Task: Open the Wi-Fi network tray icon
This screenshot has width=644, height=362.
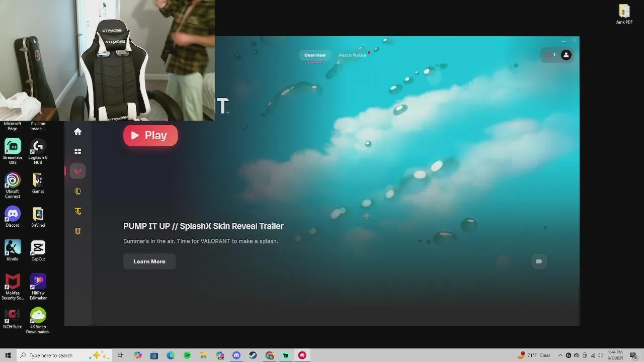Action: [593, 355]
